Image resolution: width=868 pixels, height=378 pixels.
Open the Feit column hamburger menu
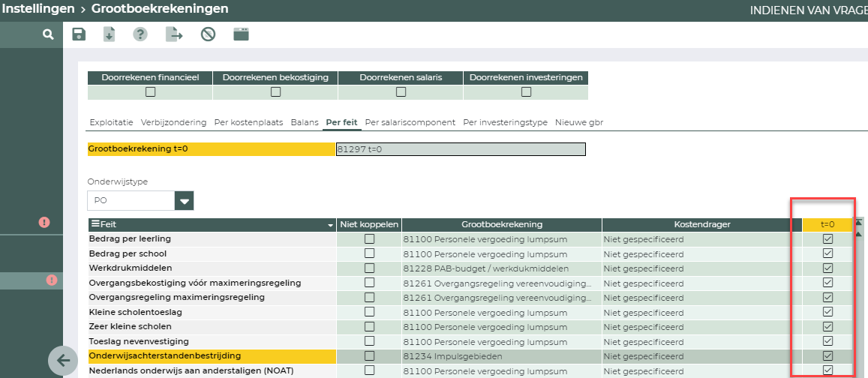[95, 224]
